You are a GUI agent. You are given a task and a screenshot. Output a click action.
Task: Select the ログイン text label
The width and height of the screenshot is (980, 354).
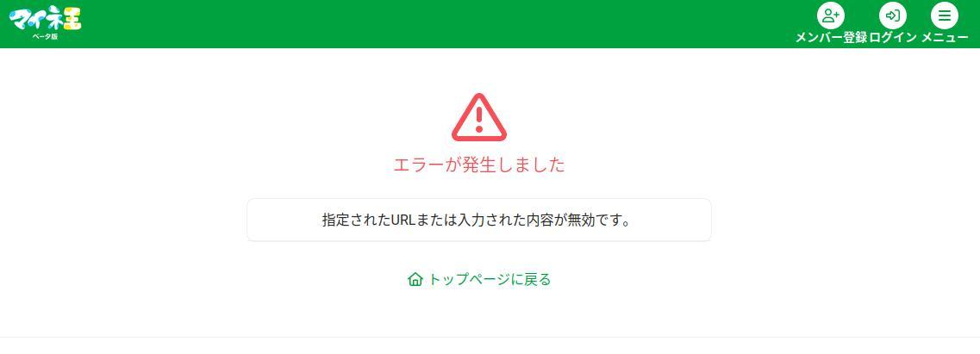coord(893,37)
